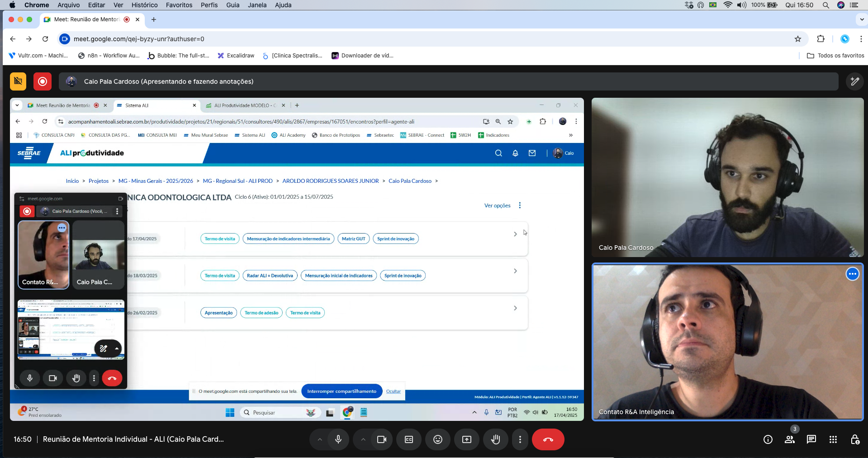Image resolution: width=868 pixels, height=458 pixels.
Task: Expand audio settings next to the microphone
Action: click(320, 439)
